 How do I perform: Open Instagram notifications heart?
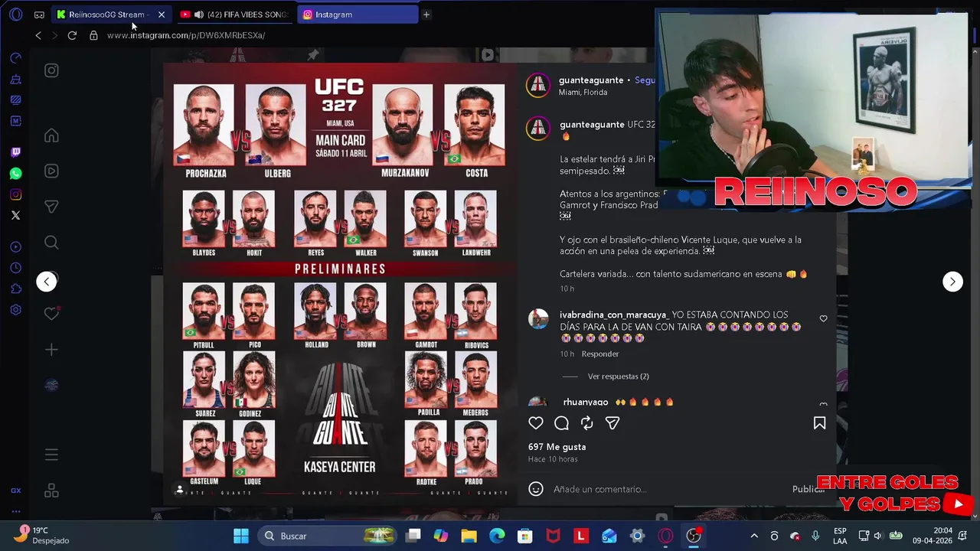[51, 313]
